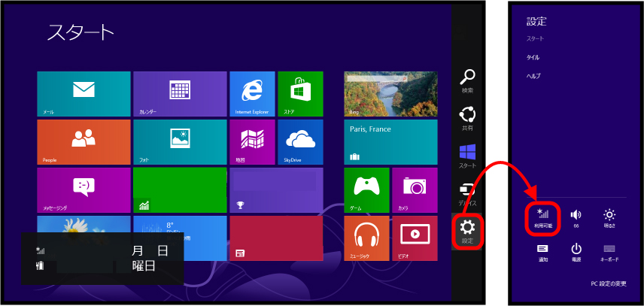644x306 pixels.
Task: Open the volume control showing 66
Action: pos(576,218)
